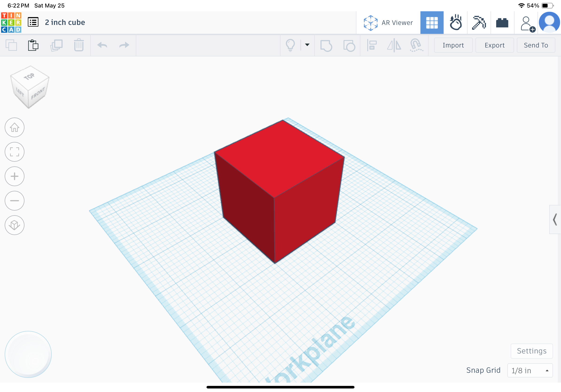Click the zoom in control
Image resolution: width=561 pixels, height=392 pixels.
tap(14, 176)
